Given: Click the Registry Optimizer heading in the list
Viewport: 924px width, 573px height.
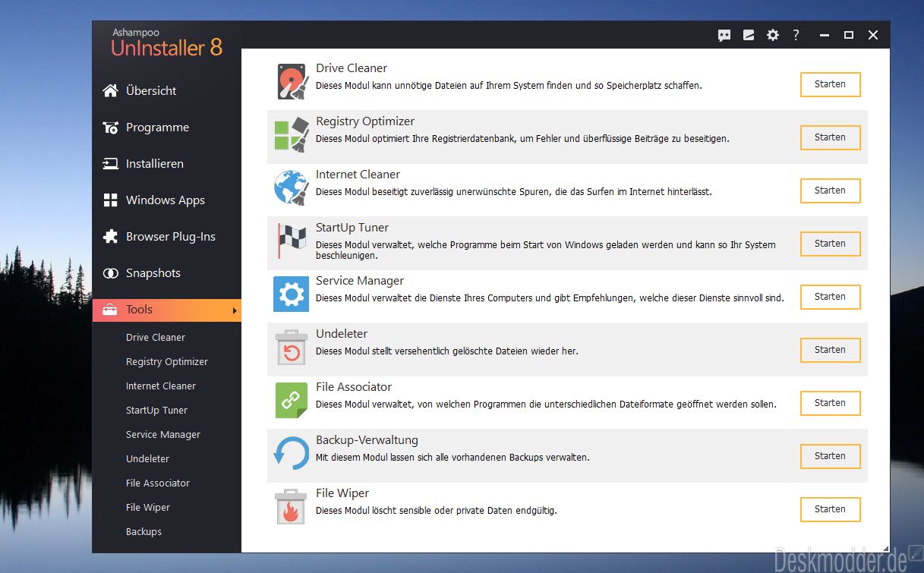Looking at the screenshot, I should (365, 121).
